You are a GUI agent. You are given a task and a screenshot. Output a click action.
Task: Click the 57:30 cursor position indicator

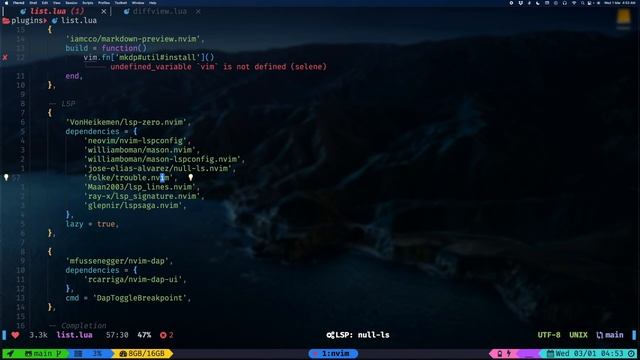click(x=117, y=335)
